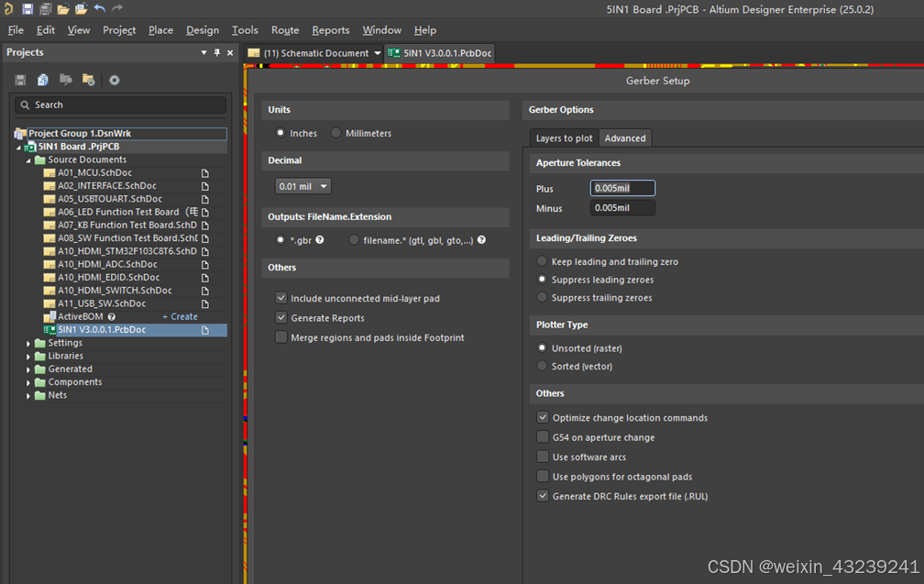
Task: Click the ActiveBOM document icon
Action: tap(50, 316)
